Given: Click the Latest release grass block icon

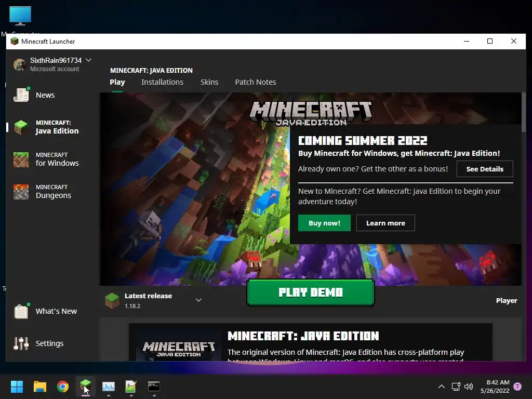Looking at the screenshot, I should tap(112, 300).
